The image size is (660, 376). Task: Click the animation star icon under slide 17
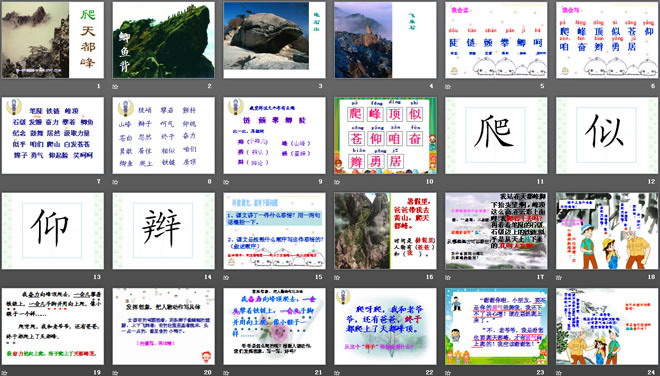(448, 277)
